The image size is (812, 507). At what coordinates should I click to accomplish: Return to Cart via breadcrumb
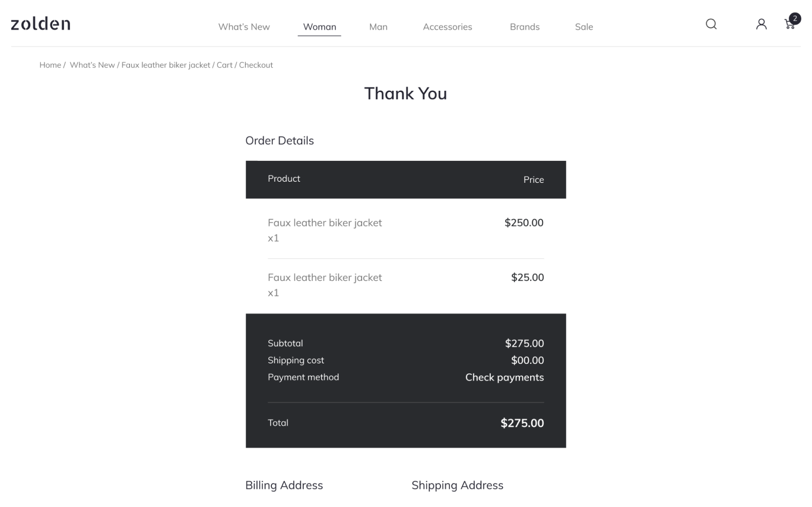point(224,65)
